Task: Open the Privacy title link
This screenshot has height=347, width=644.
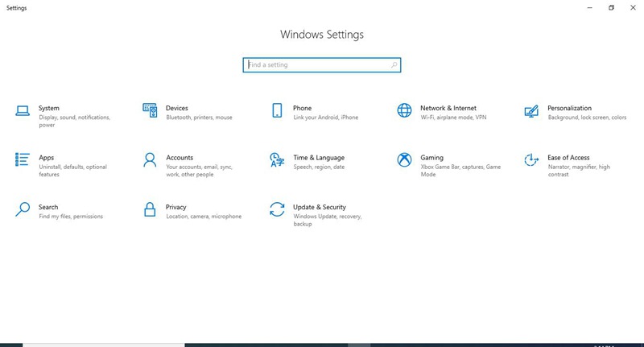Action: click(x=176, y=207)
